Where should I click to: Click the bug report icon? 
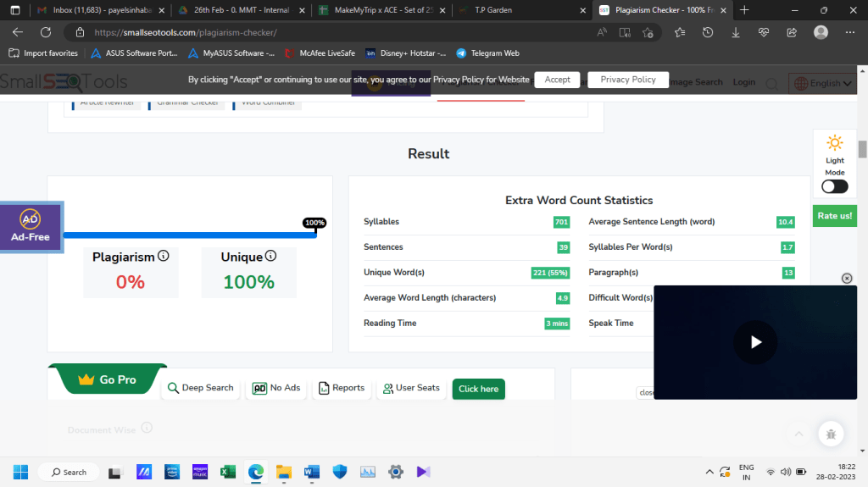coord(831,434)
